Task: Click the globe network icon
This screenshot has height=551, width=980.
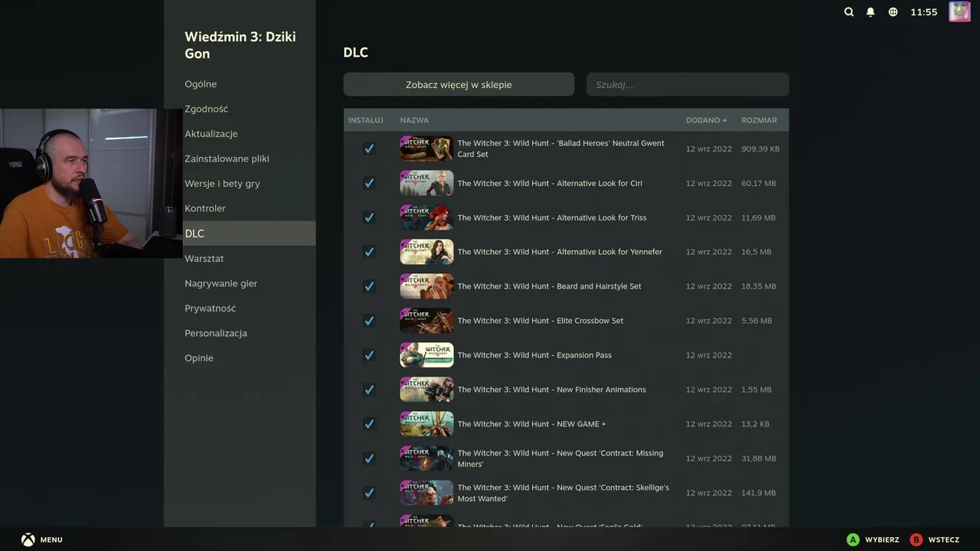Action: 893,12
